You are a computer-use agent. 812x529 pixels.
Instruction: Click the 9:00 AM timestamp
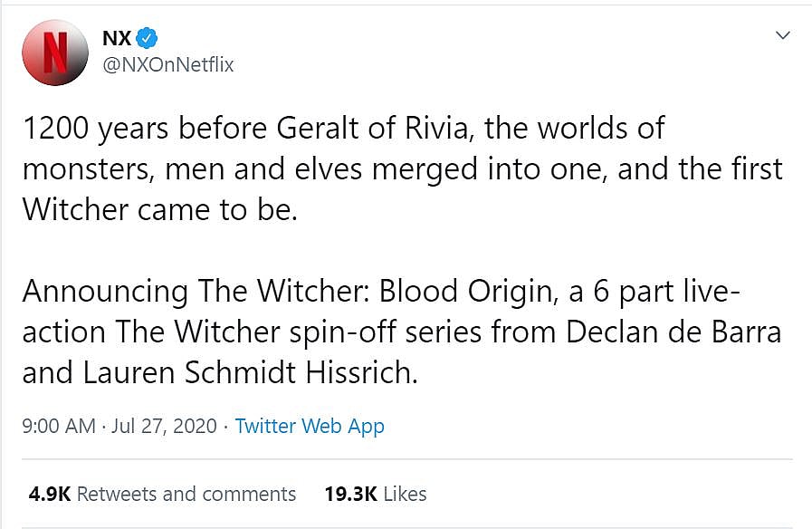(58, 426)
